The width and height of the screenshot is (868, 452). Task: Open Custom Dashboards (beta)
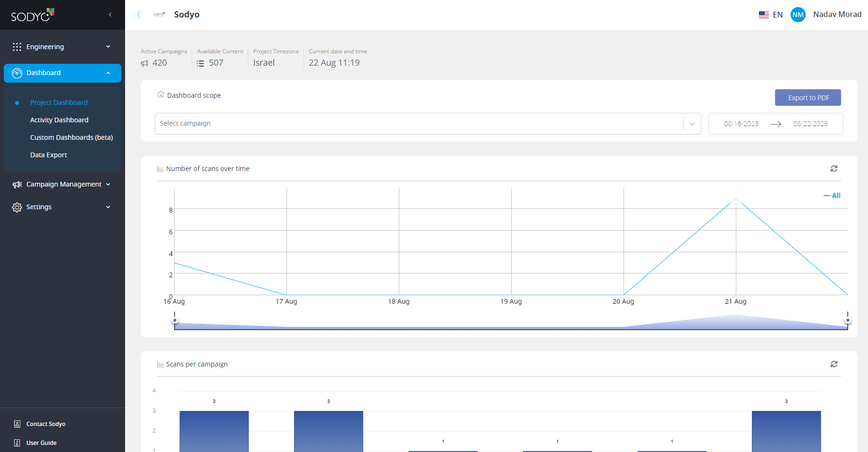[71, 137]
